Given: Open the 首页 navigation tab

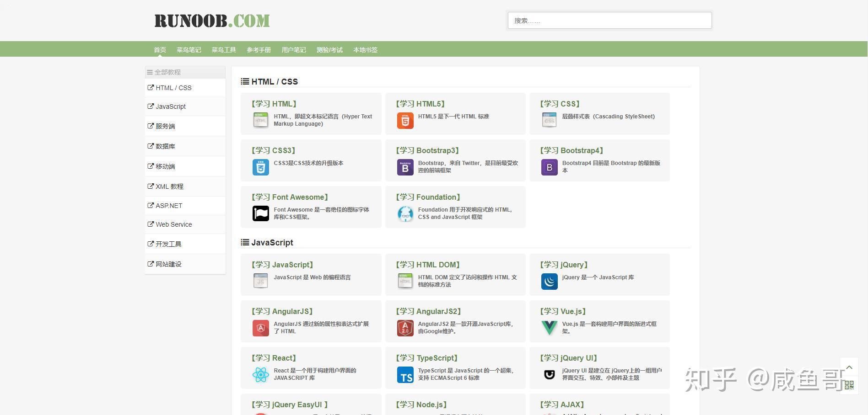Looking at the screenshot, I should coord(160,50).
